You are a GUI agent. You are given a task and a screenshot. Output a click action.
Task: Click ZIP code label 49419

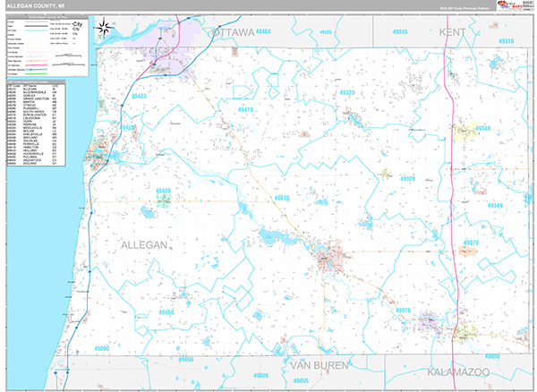click(245, 109)
